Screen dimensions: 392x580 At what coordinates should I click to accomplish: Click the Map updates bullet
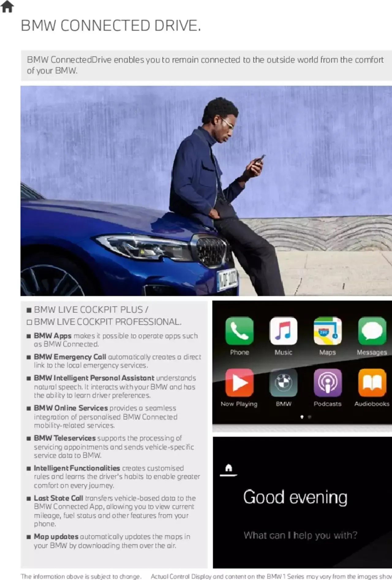tap(112, 541)
